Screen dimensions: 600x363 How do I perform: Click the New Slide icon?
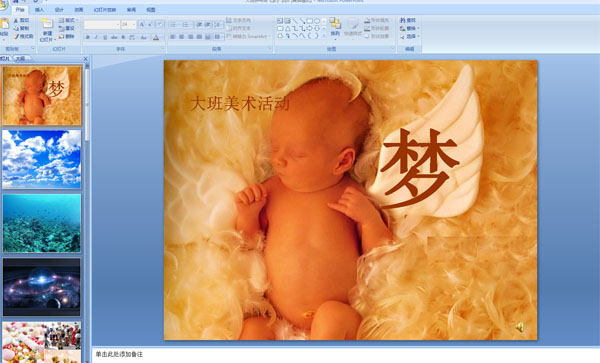(47, 23)
